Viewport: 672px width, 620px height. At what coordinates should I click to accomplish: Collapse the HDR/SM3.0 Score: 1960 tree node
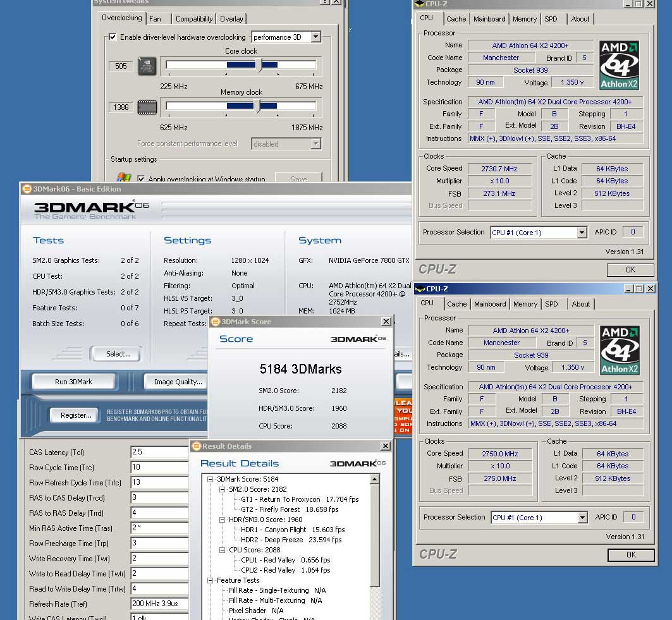click(x=222, y=520)
